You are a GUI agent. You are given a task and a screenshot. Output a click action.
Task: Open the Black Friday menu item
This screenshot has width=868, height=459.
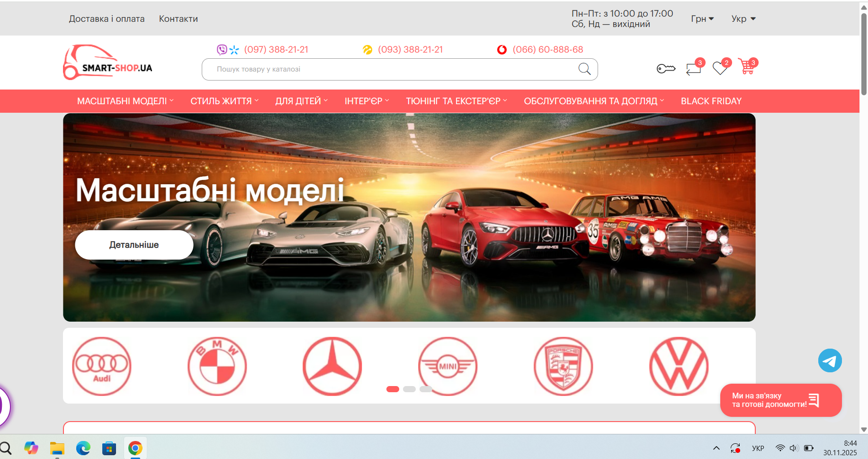711,101
